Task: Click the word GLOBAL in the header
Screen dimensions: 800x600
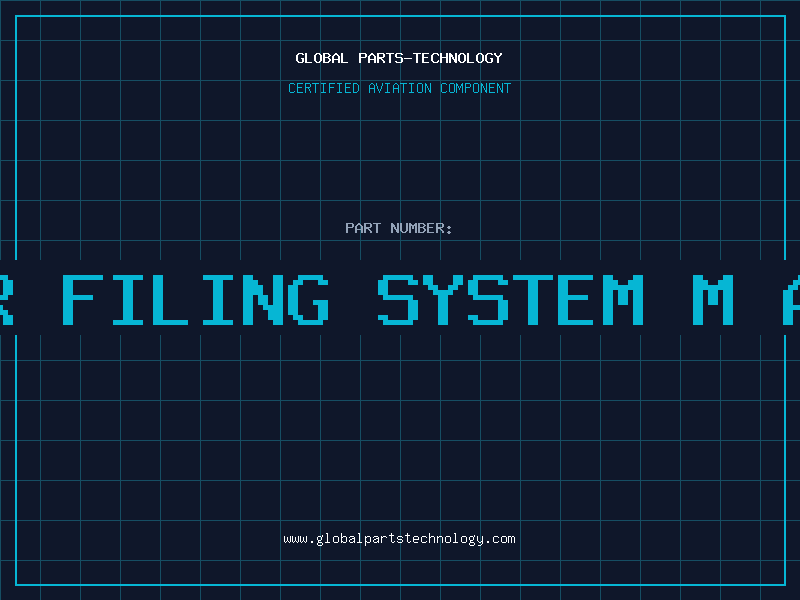Action: (x=322, y=58)
